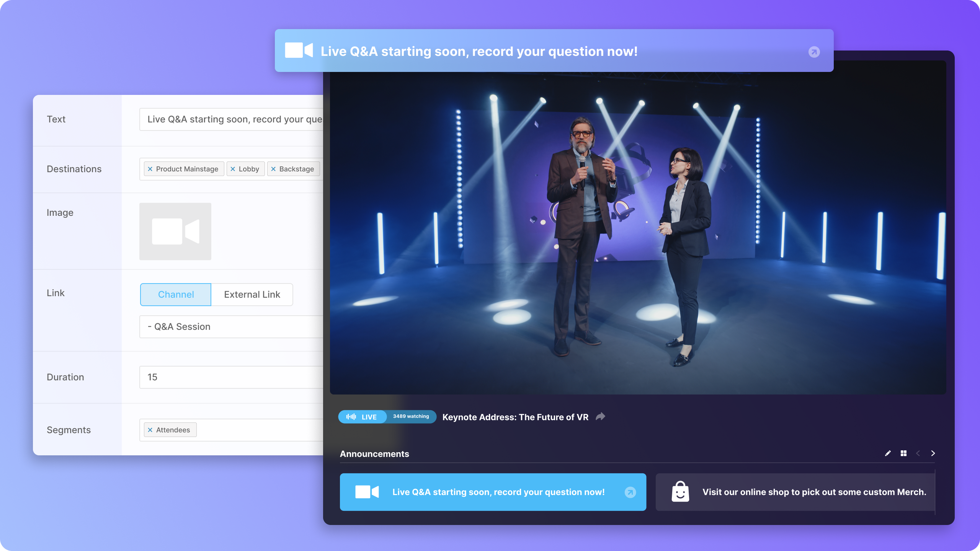Go to previous announcement arrow

pyautogui.click(x=918, y=453)
